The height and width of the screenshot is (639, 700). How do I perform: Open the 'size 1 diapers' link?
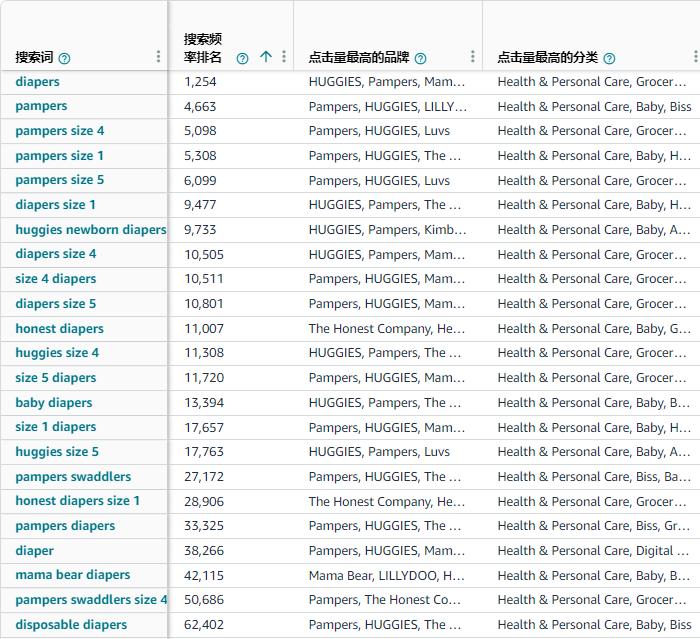click(56, 427)
